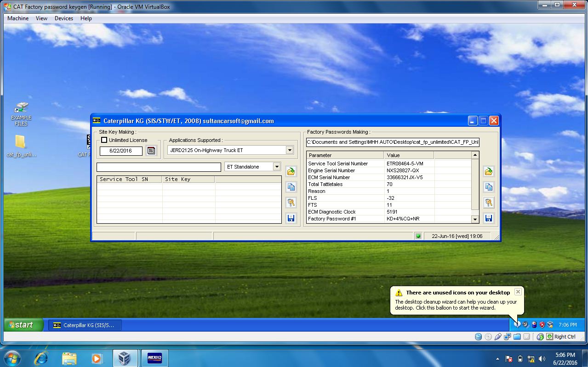Click parameter list scroll up arrow

[x=475, y=155]
